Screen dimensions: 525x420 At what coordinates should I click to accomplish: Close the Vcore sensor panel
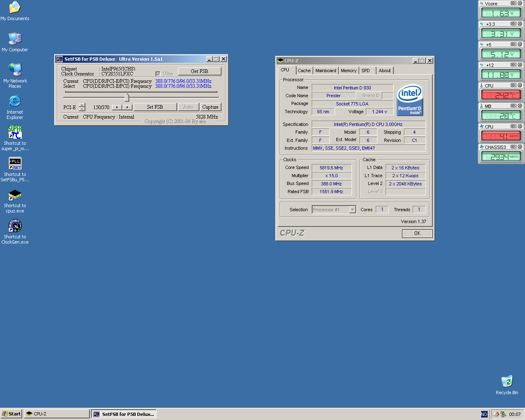point(520,3)
